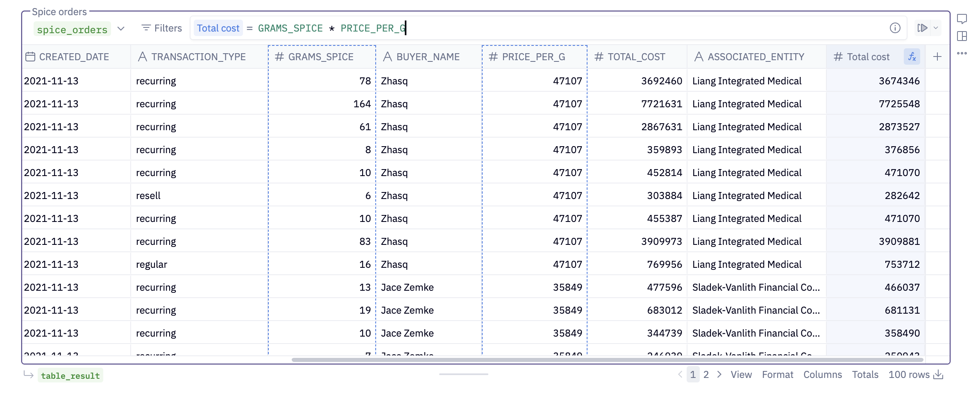Click the fx icon on Total cost column

[x=912, y=57]
